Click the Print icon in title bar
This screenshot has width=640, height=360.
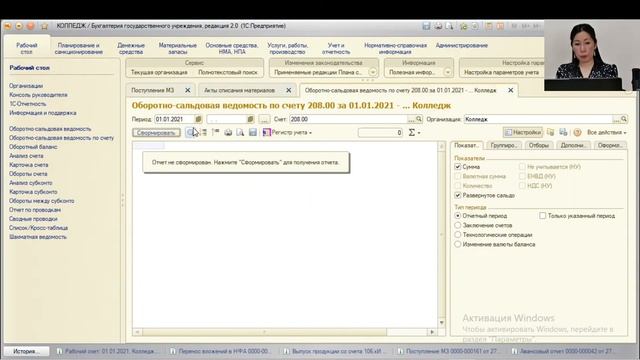tap(438, 26)
